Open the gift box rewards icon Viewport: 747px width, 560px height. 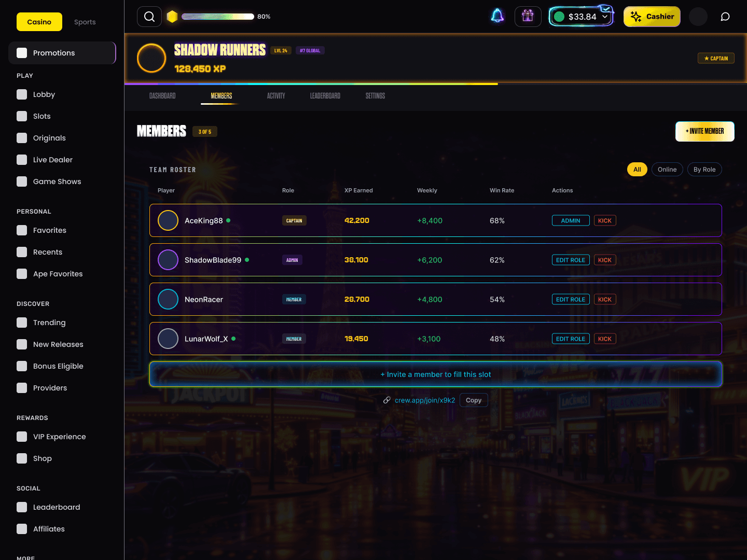(528, 17)
